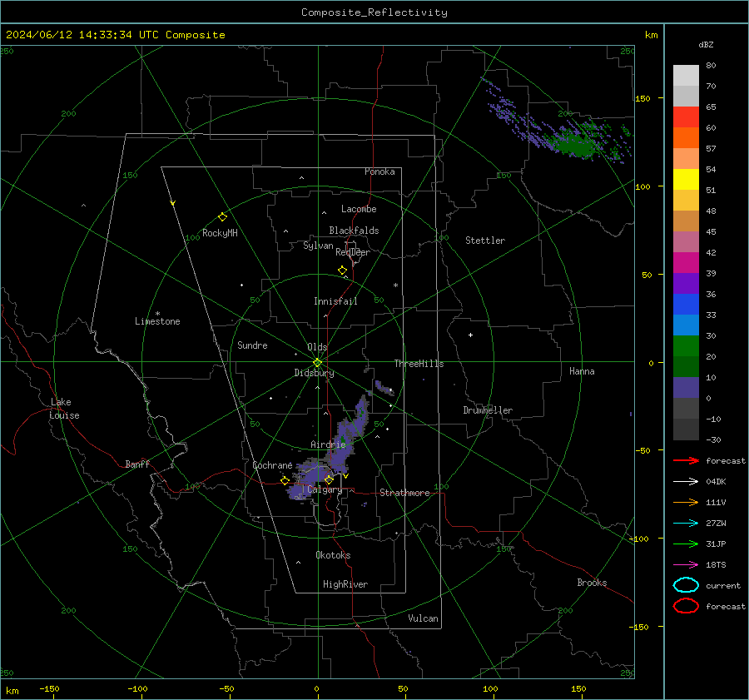
Task: Click the white 04DK arrow in legend
Action: [686, 482]
